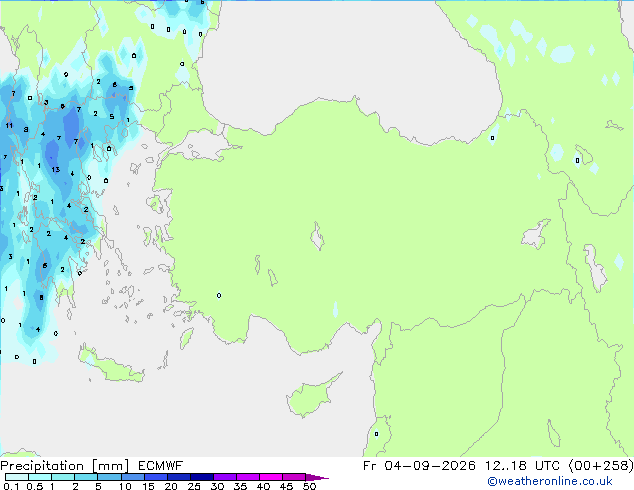Click the 'Fr 04-09-2026' date text

pos(419,466)
